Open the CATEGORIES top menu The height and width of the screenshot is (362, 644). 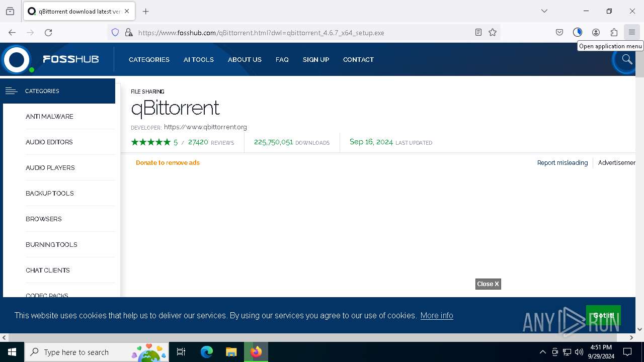[x=149, y=59]
